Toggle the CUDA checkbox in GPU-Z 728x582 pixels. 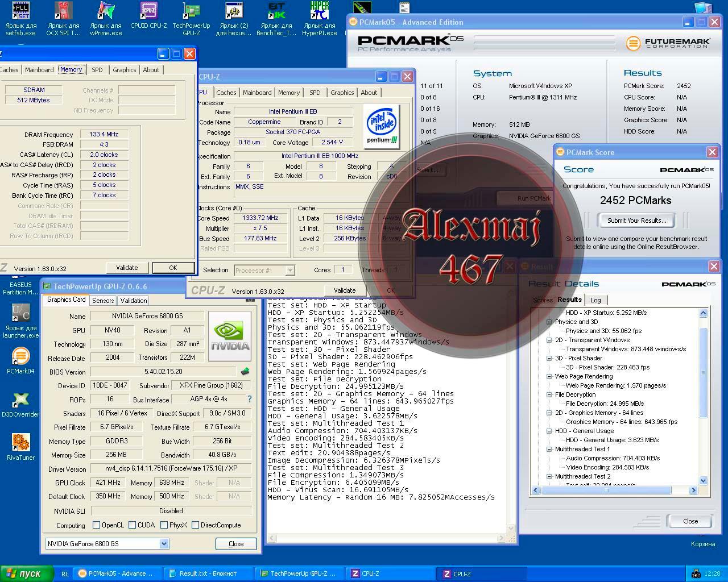click(132, 525)
